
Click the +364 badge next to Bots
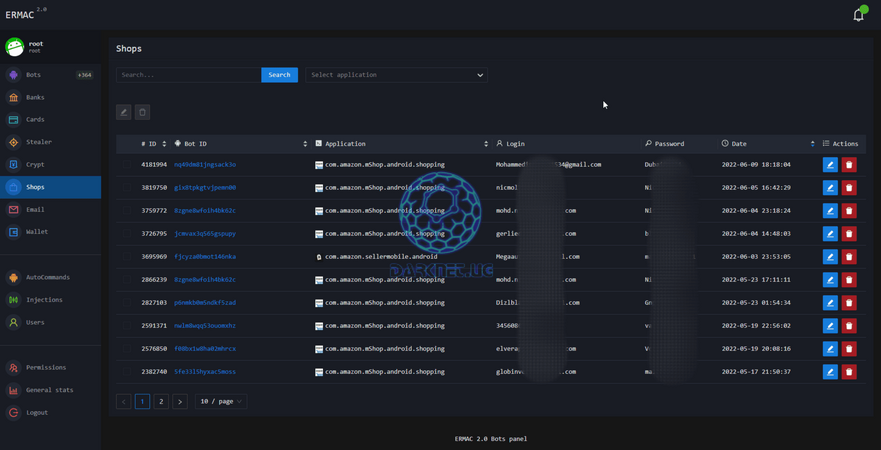[85, 75]
